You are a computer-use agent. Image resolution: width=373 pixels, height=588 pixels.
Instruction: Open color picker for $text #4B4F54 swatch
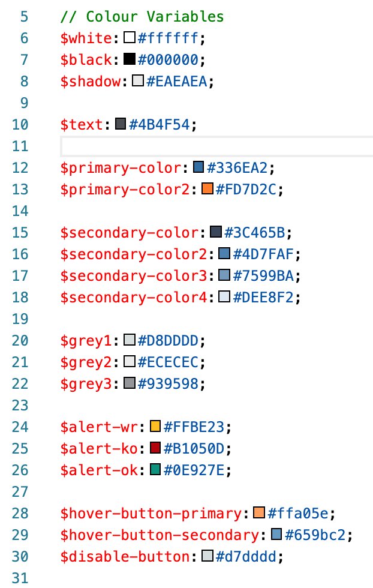click(121, 124)
